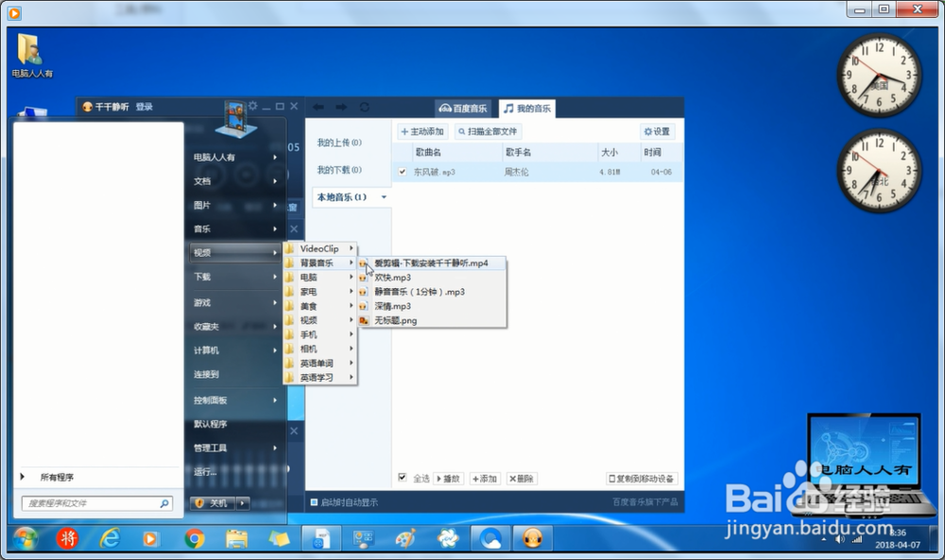Select 我的上传 (0) in sidebar
The width and height of the screenshot is (945, 560).
point(339,143)
